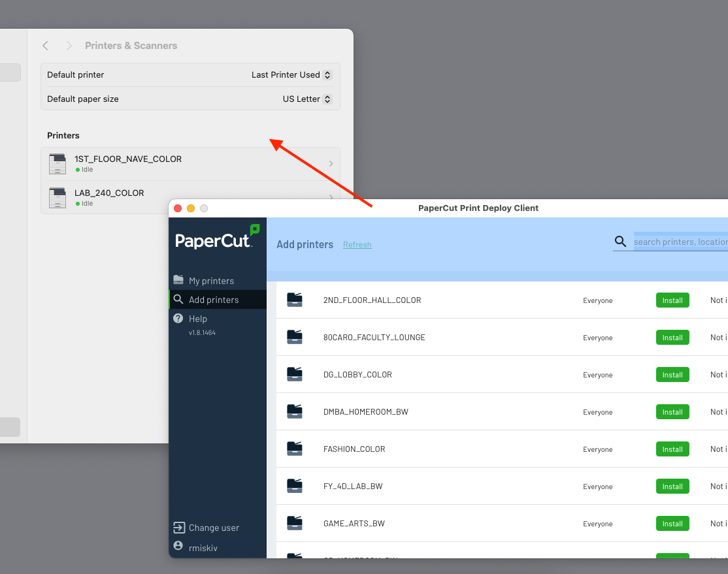Click the DMBA_HOMEROOM_BW printer name
The image size is (728, 574).
tap(366, 411)
